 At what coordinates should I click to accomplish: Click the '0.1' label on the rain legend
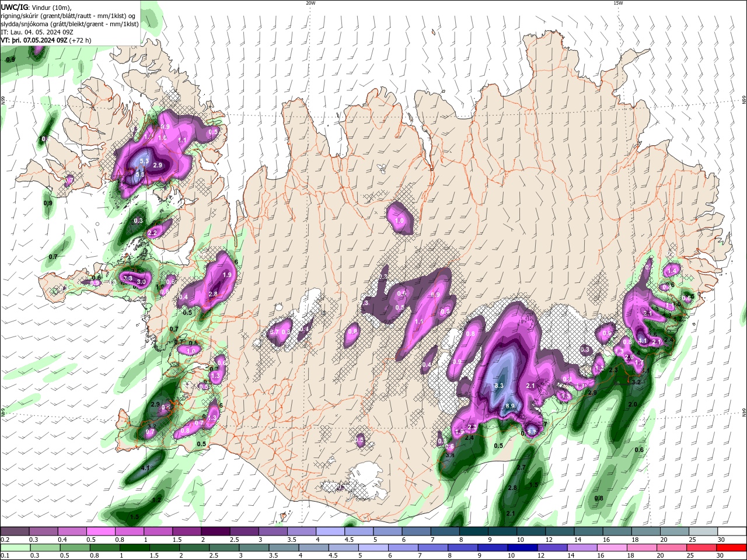(x=4, y=556)
